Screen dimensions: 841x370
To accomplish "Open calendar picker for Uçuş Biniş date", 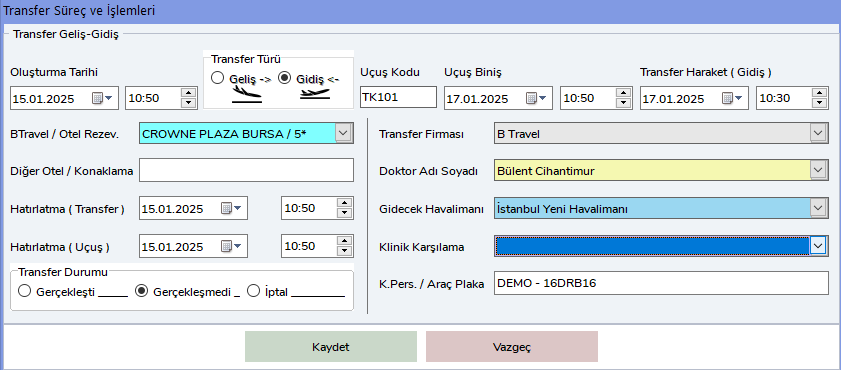I will (x=536, y=99).
